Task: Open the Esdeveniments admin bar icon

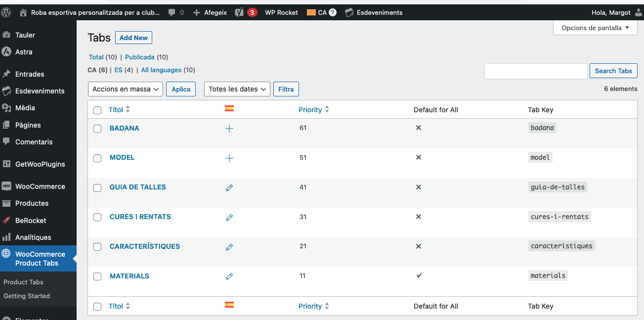Action: (349, 13)
